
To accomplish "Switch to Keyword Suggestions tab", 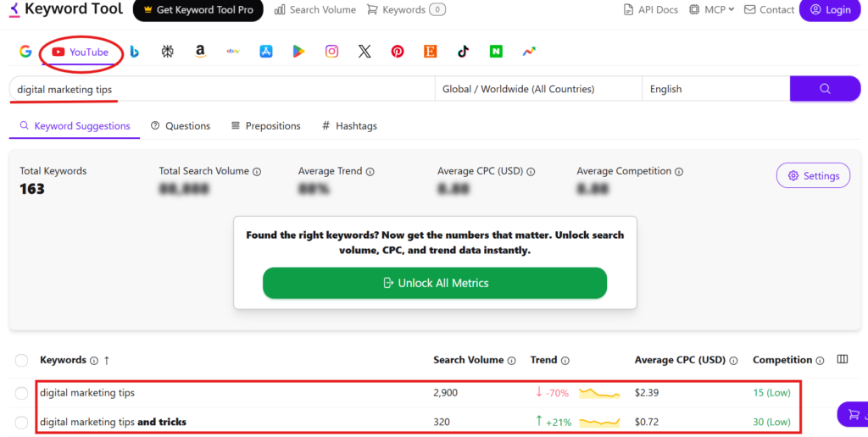I will (x=75, y=126).
